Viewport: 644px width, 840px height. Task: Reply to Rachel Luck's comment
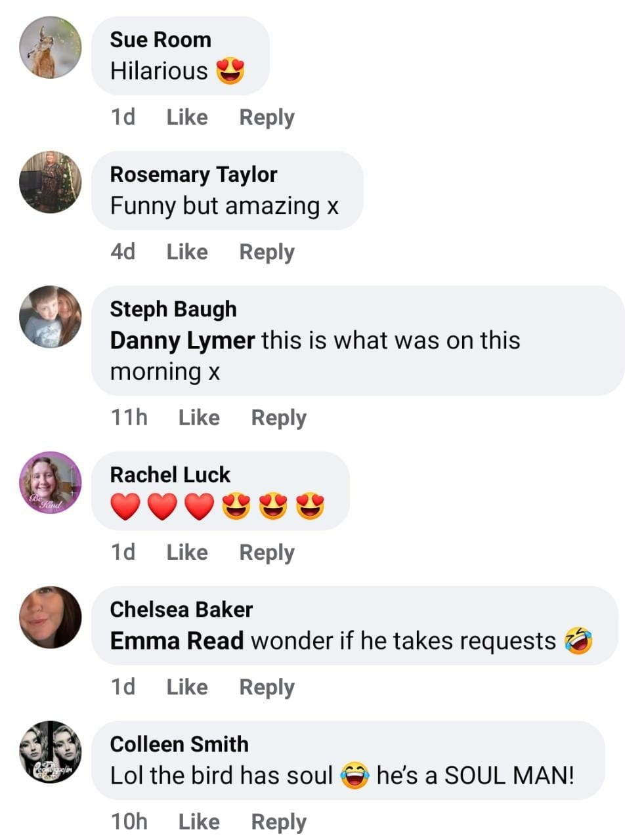tap(267, 553)
